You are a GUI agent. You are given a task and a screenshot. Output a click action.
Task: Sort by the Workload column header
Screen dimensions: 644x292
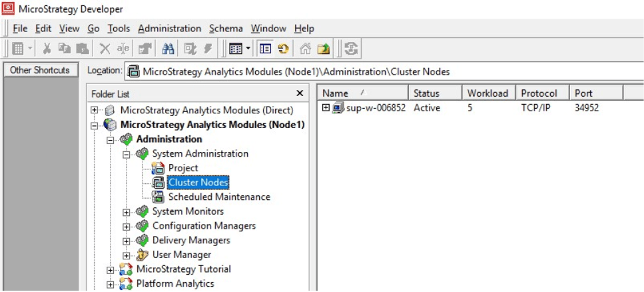coord(489,93)
